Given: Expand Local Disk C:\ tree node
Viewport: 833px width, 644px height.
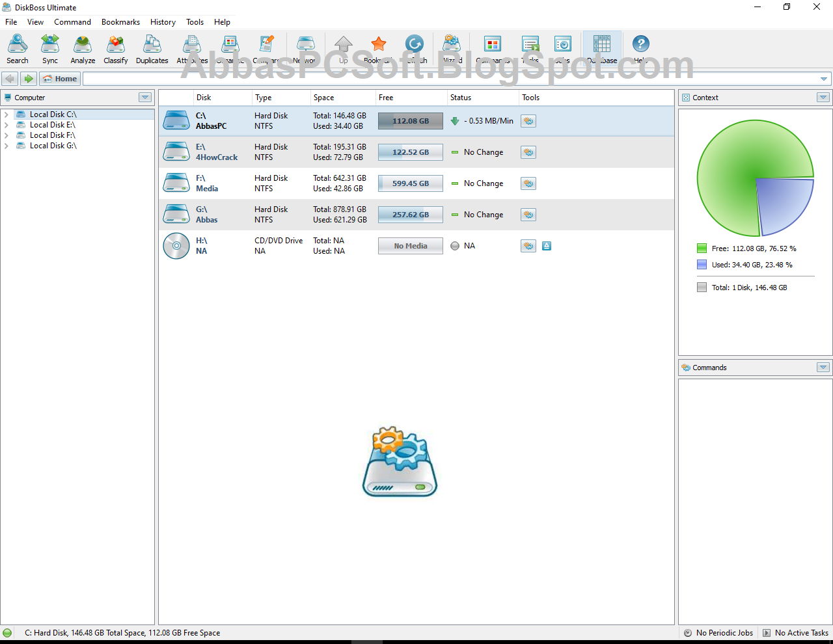Looking at the screenshot, I should point(7,114).
